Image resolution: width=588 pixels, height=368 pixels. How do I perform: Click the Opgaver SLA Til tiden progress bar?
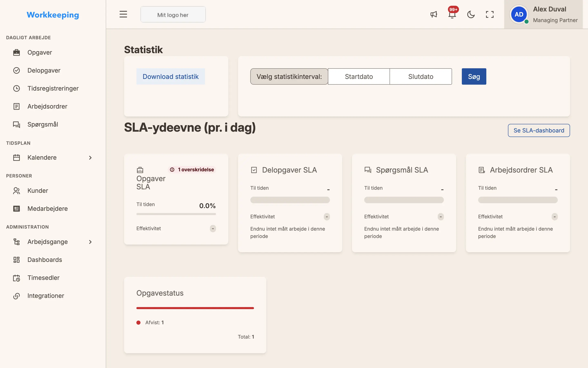[x=176, y=214]
